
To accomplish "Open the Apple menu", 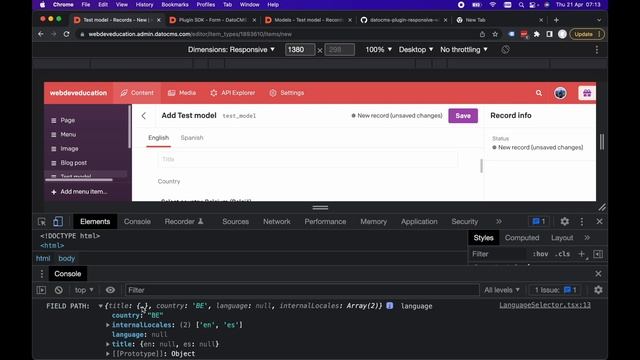I will (x=42, y=5).
